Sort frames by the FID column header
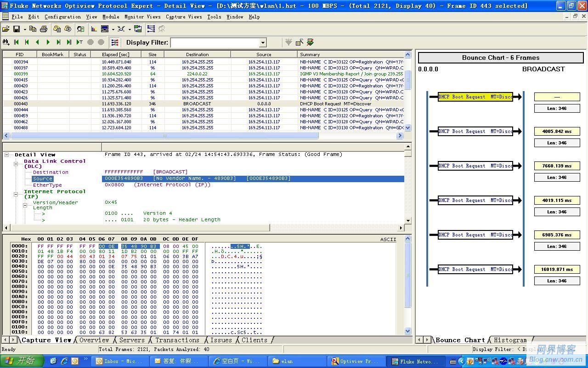This screenshot has width=588, height=368. pyautogui.click(x=19, y=54)
